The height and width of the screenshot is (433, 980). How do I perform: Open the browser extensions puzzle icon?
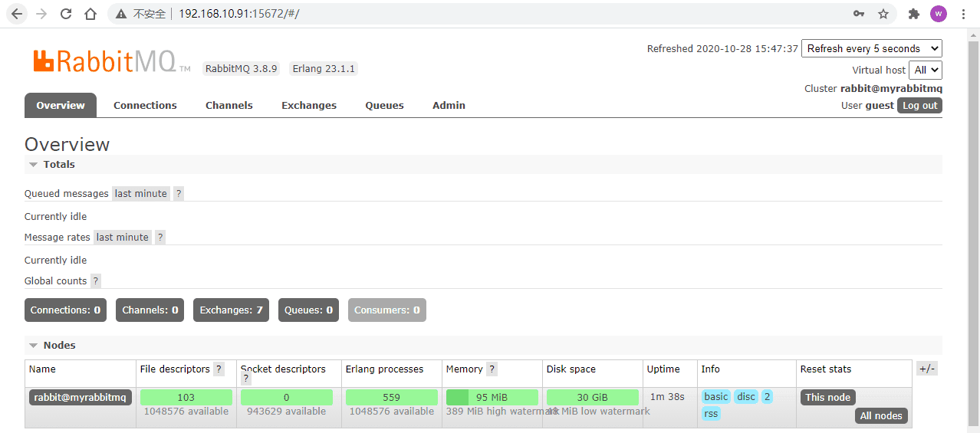913,14
